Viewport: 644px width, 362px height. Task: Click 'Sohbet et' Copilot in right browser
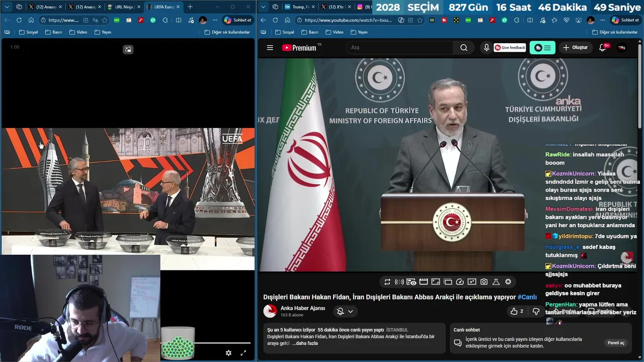(625, 20)
